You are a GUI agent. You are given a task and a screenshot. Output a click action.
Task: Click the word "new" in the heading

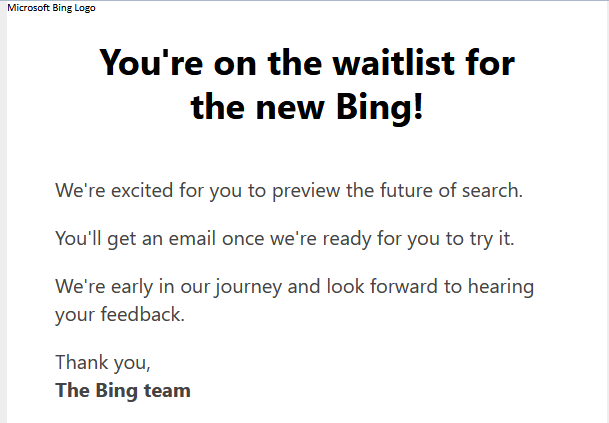(290, 108)
